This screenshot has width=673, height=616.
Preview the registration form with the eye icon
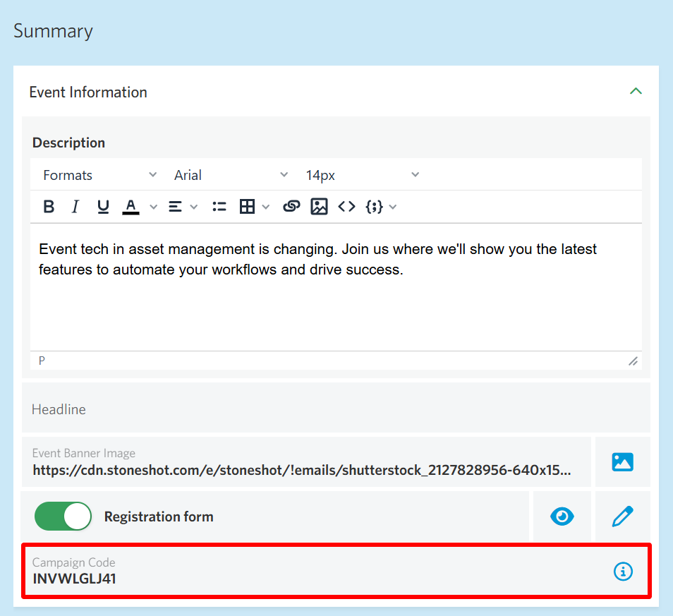pyautogui.click(x=562, y=516)
